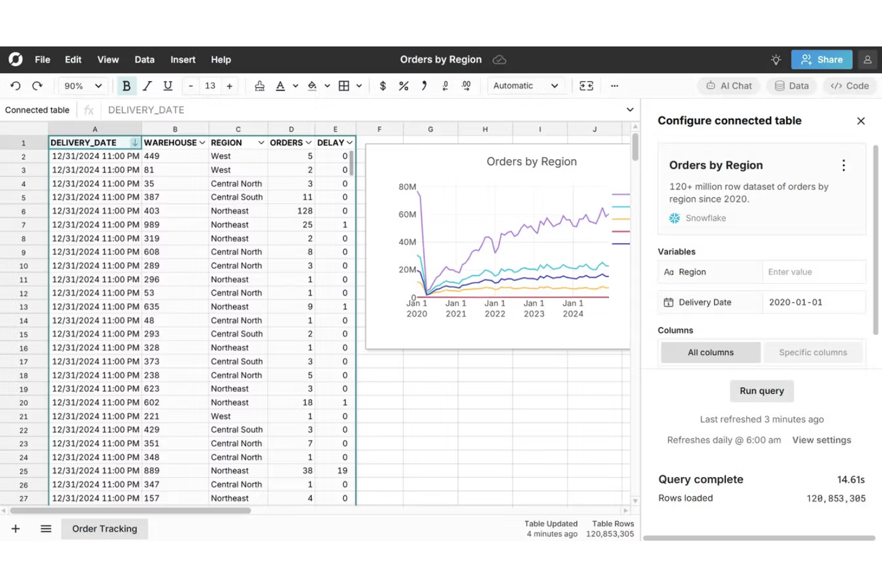Open the AI Chat panel
Image resolution: width=882 pixels, height=588 pixels.
click(729, 86)
